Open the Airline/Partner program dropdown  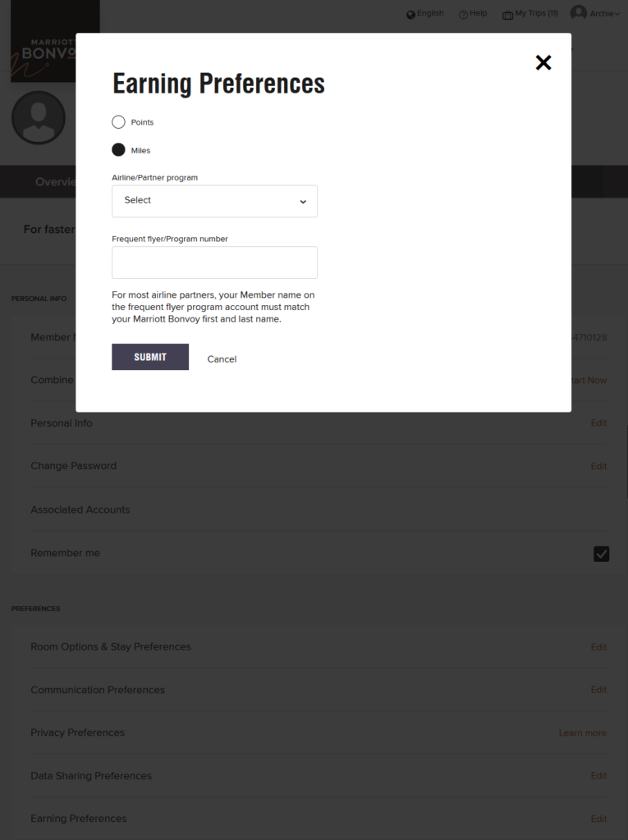[x=214, y=201]
